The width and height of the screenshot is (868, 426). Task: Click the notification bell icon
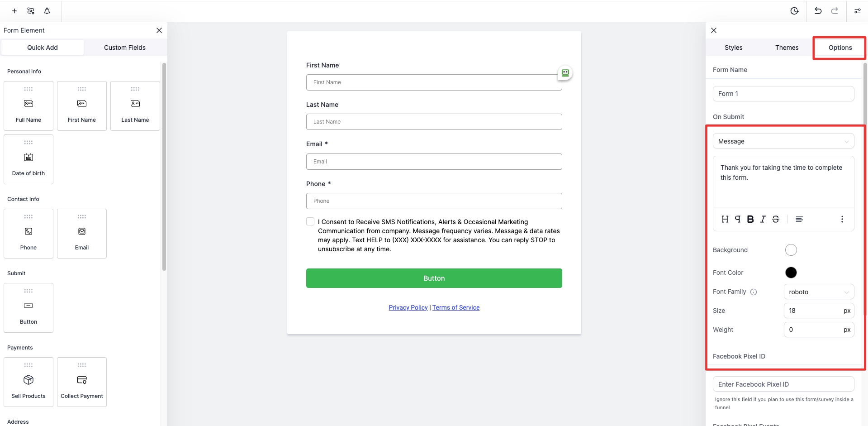pyautogui.click(x=47, y=11)
